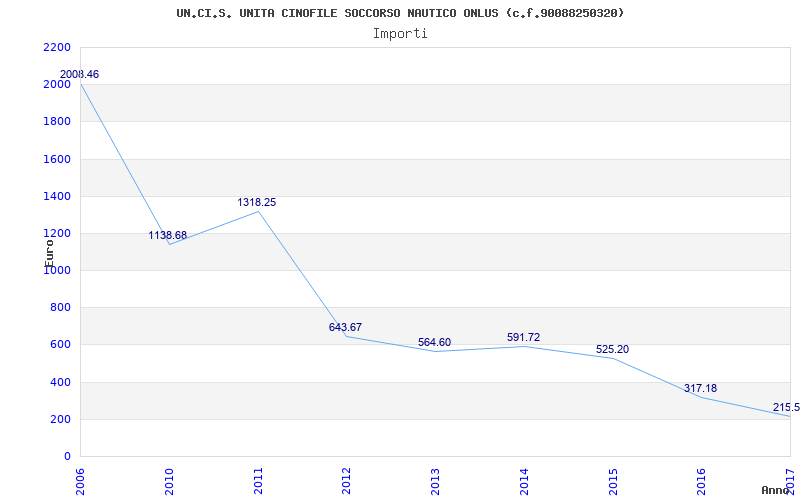Screen dimensions: 800x500
Task: Click the 2012 x-axis year label
Action: pos(346,481)
